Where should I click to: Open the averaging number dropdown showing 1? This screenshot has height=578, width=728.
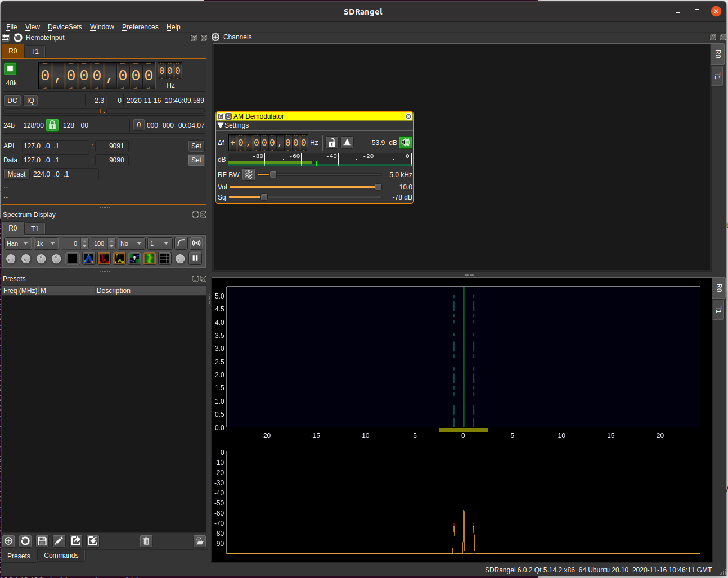click(159, 243)
